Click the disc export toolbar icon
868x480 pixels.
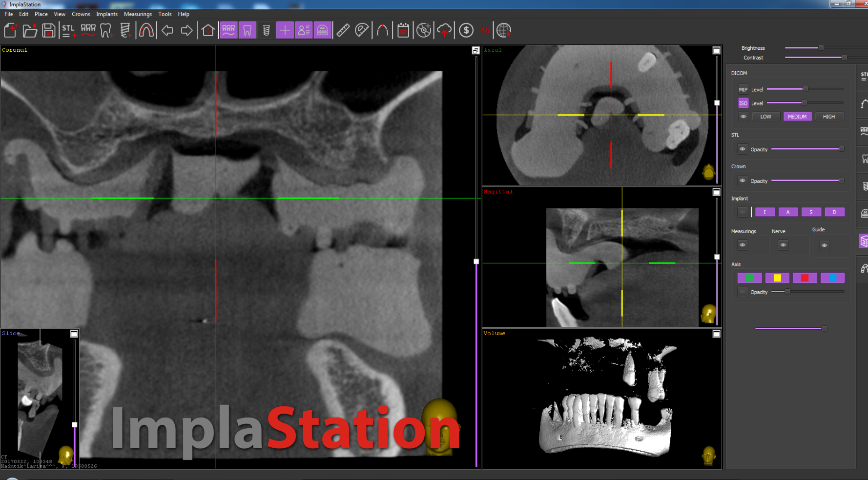[424, 30]
